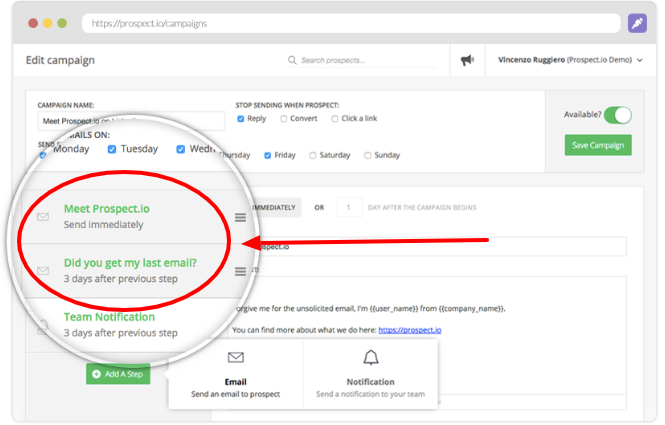Open the https://prospect.io link in email body
This screenshot has height=425, width=665.
tap(410, 330)
